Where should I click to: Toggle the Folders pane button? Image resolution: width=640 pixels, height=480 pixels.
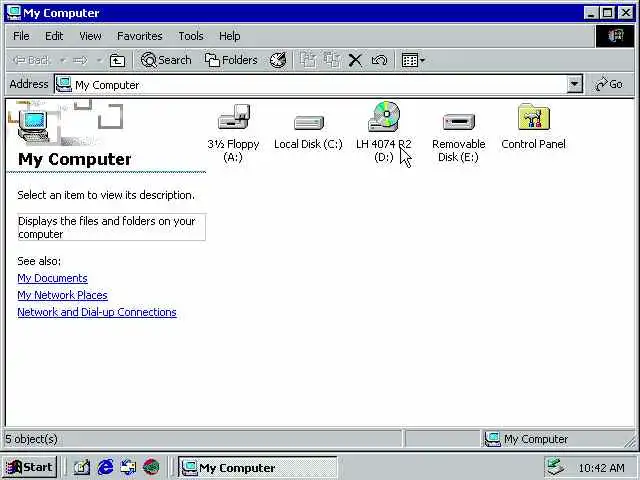click(x=231, y=60)
